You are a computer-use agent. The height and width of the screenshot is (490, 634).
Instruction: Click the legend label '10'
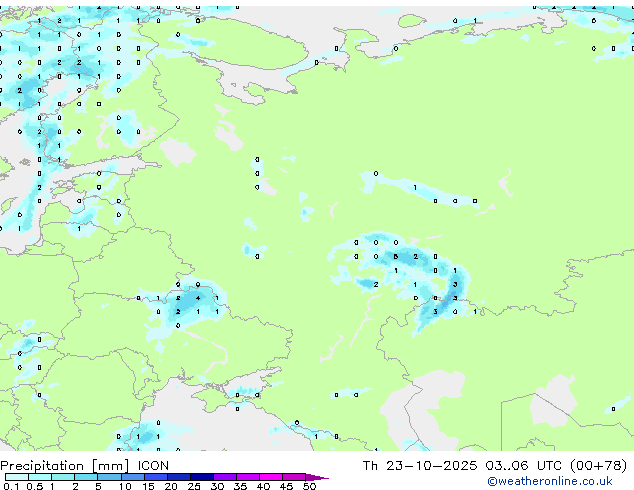(125, 486)
